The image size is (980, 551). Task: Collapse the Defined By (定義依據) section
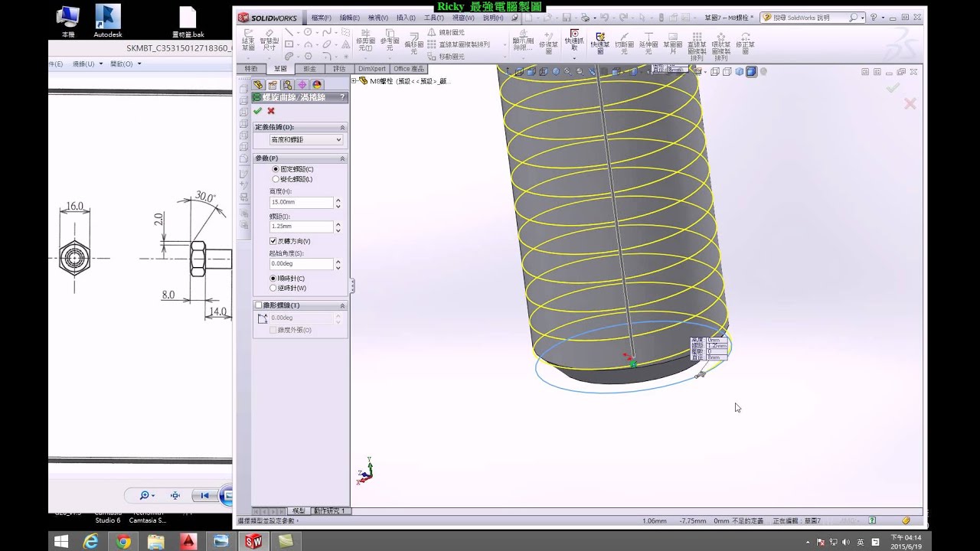342,127
